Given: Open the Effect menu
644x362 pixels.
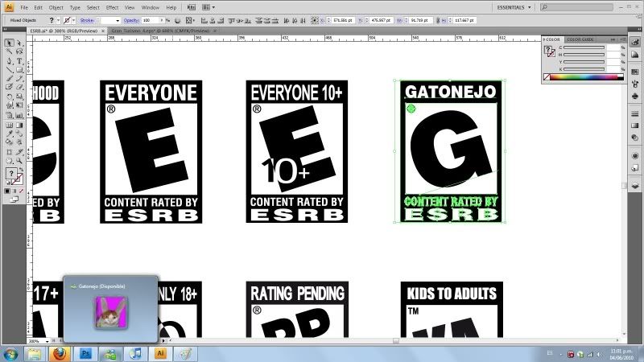Looking at the screenshot, I should [112, 7].
